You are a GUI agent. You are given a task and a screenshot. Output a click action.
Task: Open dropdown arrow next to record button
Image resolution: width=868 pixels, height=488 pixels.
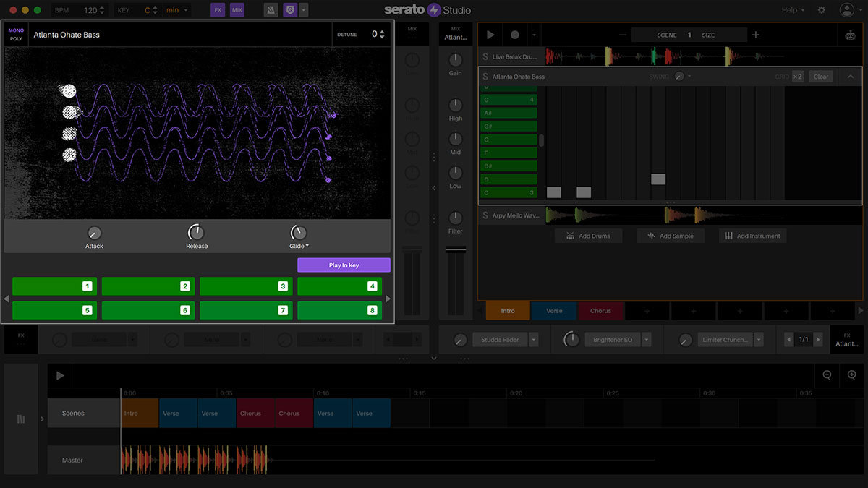534,35
